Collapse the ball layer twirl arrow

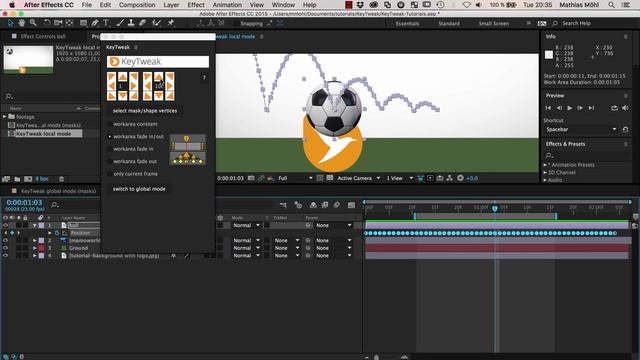point(35,225)
